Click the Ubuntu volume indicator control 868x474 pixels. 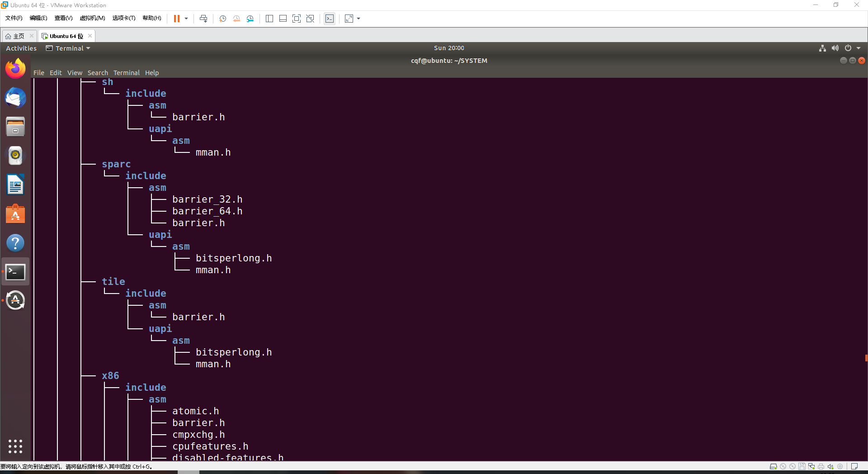click(x=835, y=48)
